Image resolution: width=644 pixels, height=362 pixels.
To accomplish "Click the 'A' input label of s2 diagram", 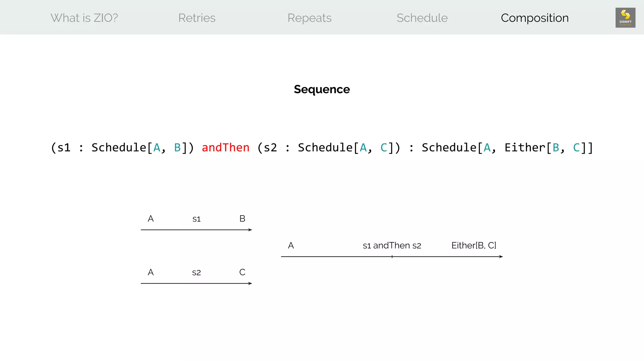I will (151, 272).
